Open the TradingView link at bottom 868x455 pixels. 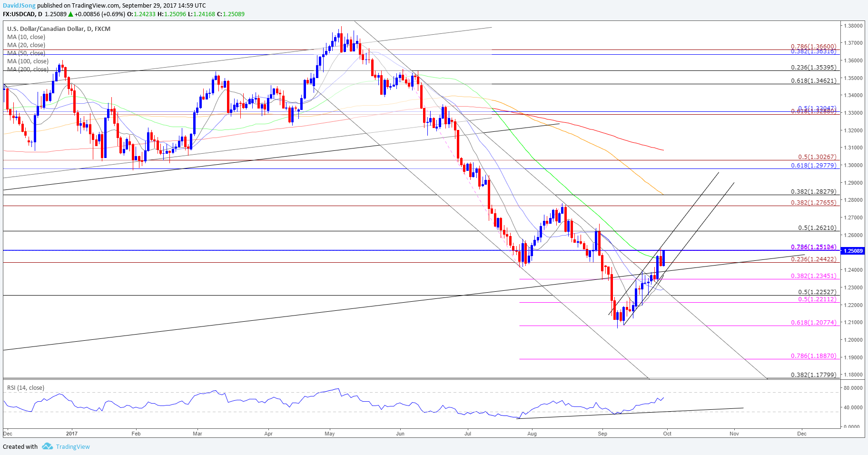tap(73, 446)
